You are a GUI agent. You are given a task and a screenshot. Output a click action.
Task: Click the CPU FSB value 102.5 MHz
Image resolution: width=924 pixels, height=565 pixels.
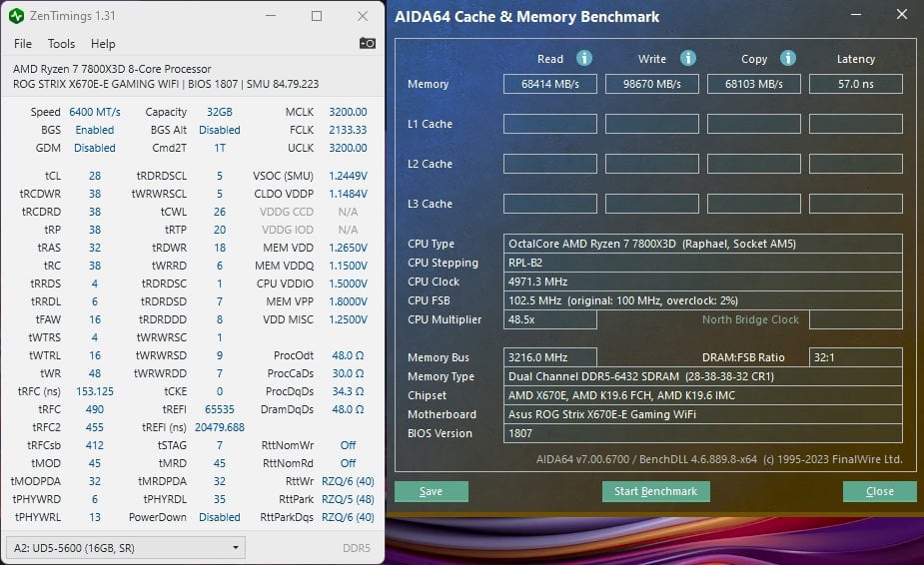tap(703, 300)
